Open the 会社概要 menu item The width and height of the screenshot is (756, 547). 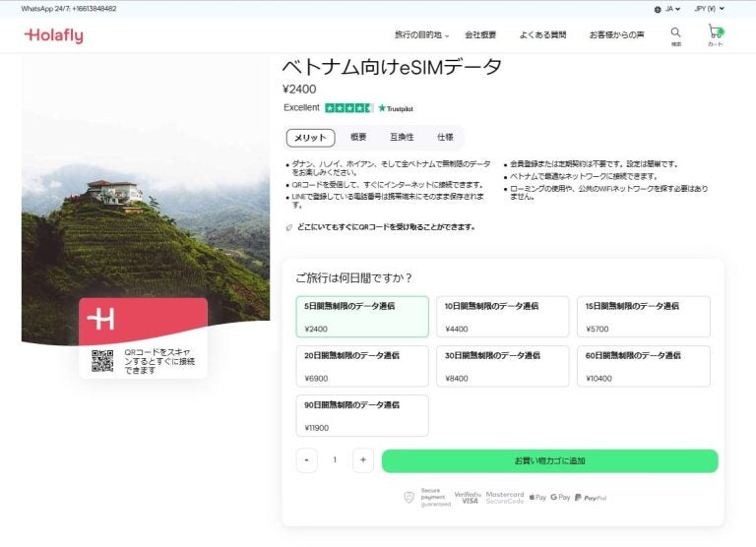[x=480, y=34]
